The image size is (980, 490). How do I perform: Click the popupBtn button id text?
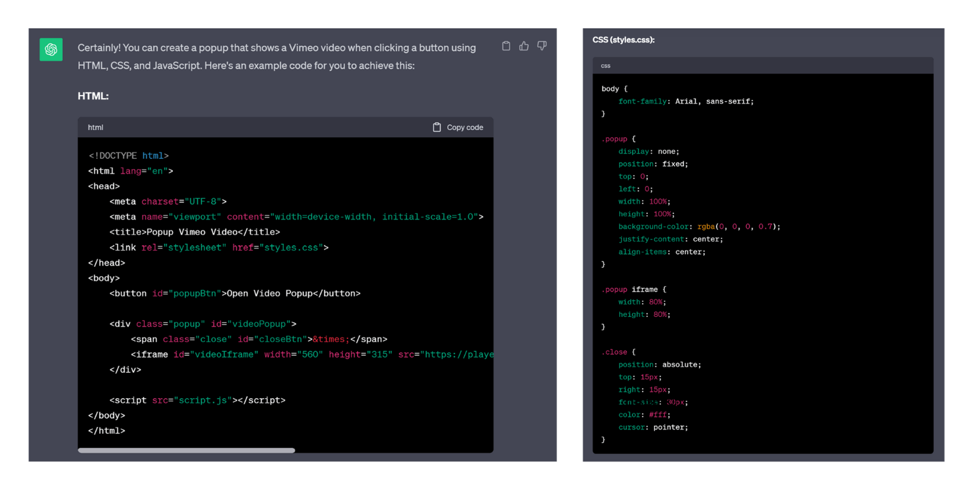[x=195, y=293]
